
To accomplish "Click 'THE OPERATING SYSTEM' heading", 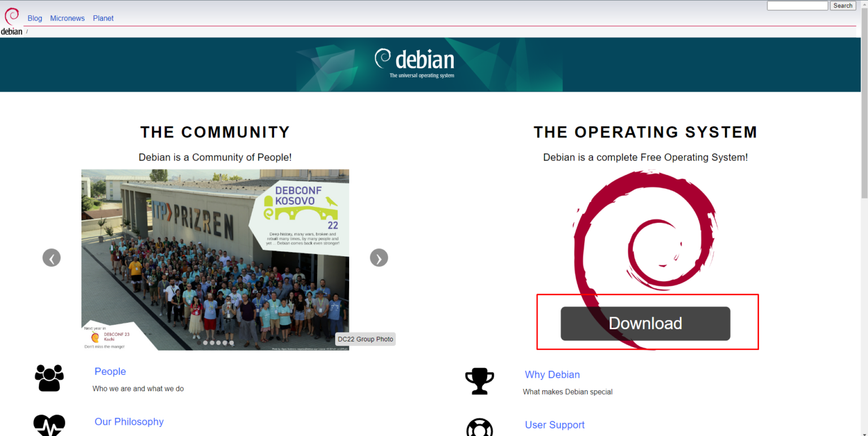I will pyautogui.click(x=645, y=132).
